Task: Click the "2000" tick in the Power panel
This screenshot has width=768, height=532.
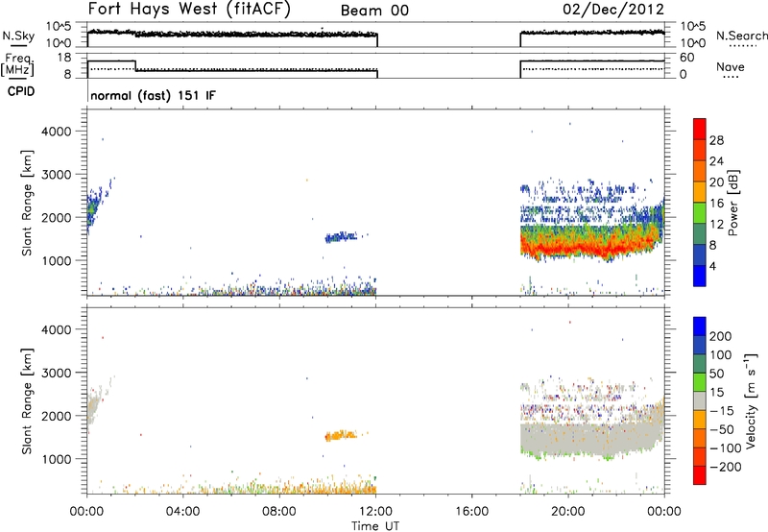Action: tap(57, 218)
